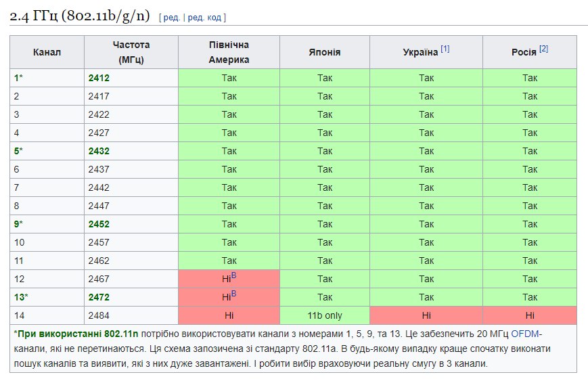Click frequency value 2467
This screenshot has height=381, width=588.
tap(99, 279)
